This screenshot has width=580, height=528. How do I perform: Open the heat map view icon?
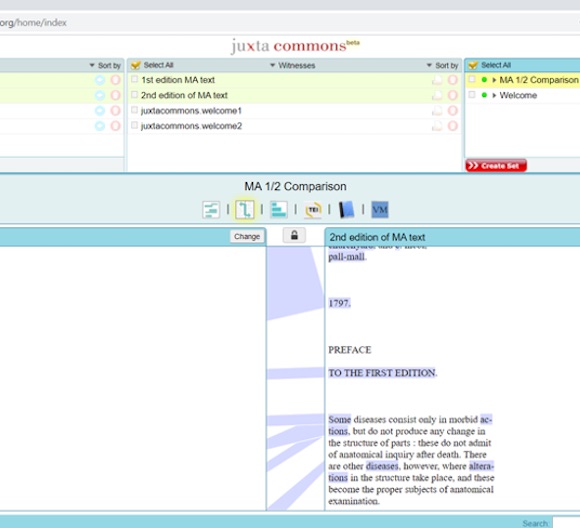211,210
